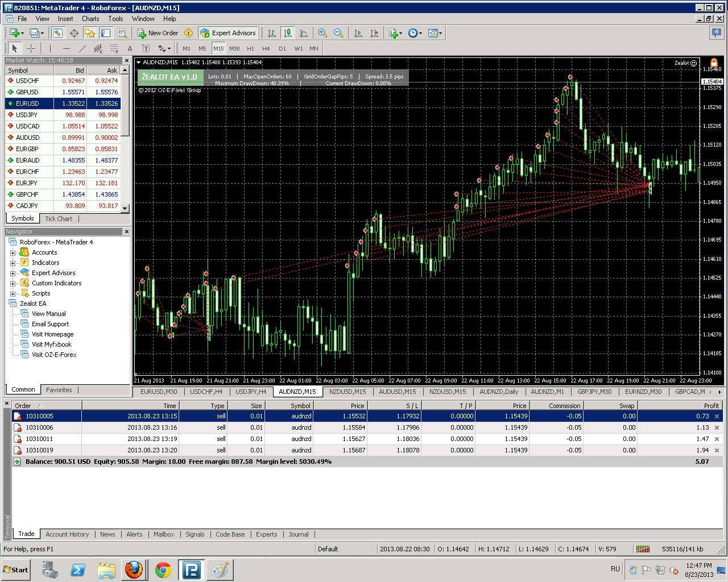
Task: Switch chart to Candlesticks type
Action: coord(288,33)
